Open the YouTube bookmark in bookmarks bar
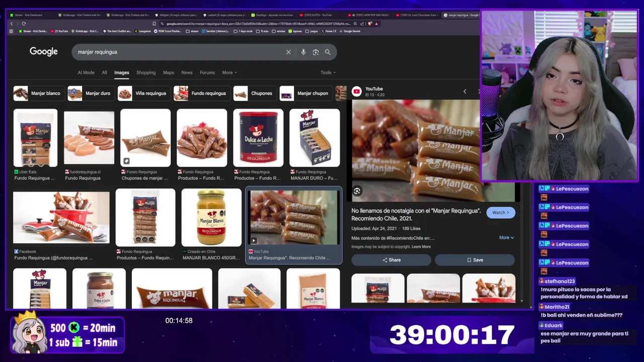The height and width of the screenshot is (362, 644). click(x=58, y=31)
